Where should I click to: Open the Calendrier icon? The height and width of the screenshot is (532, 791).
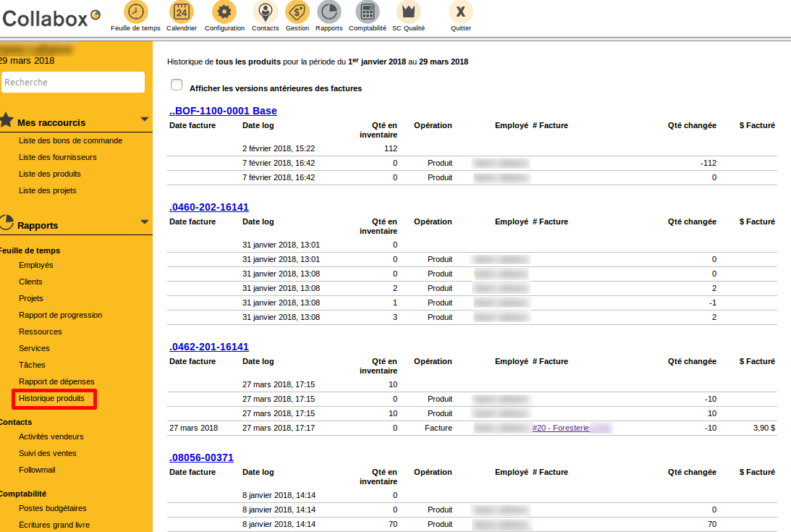182,12
